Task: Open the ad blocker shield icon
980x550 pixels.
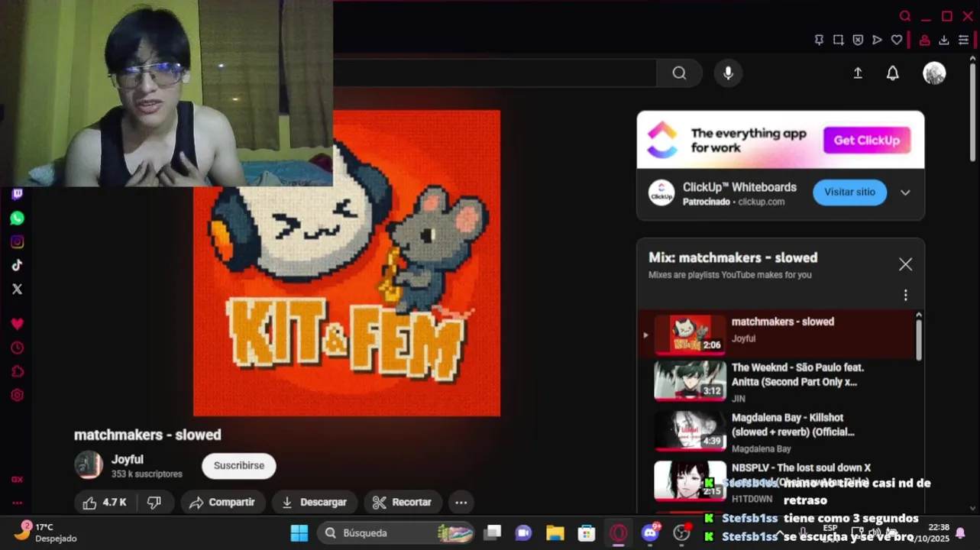Action: coord(858,40)
